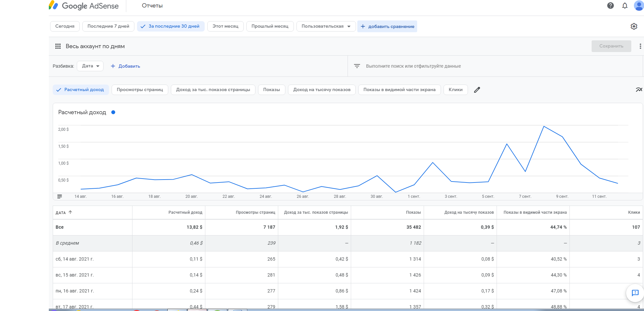Open the Пользовательская date range dropdown
644x311 pixels.
pyautogui.click(x=326, y=26)
